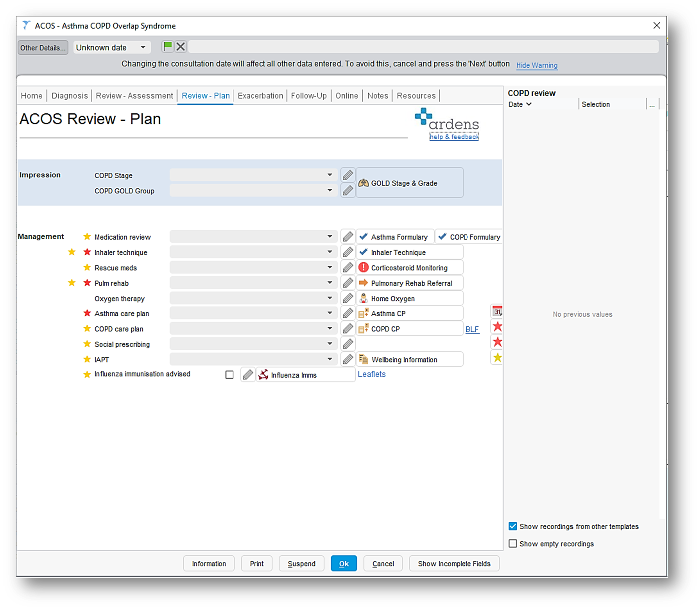This screenshot has width=700, height=610.
Task: Click the X icon beside the green flag
Action: pos(181,47)
